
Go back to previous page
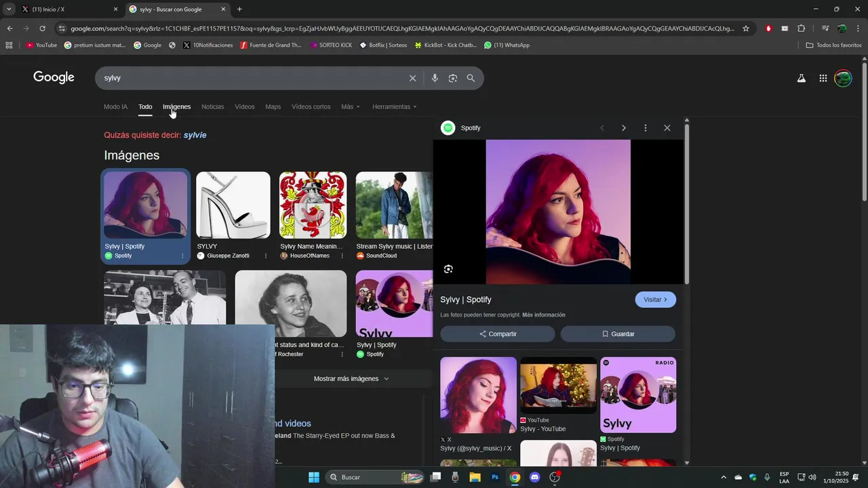tap(9, 28)
